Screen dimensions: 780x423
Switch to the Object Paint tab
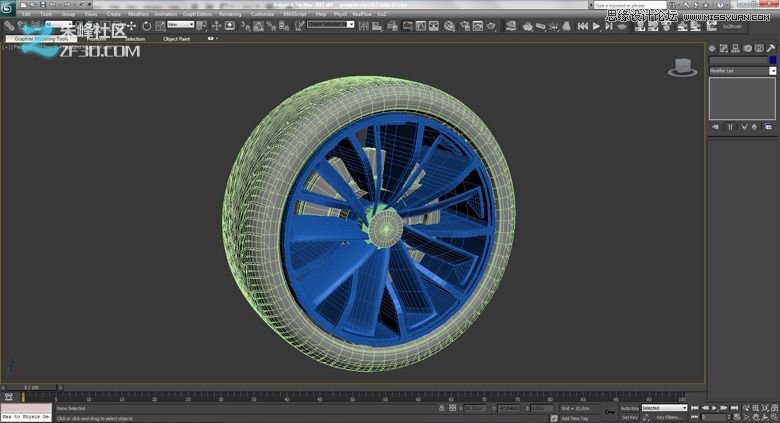(176, 39)
